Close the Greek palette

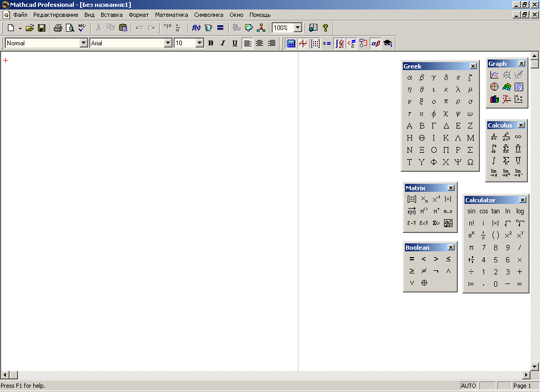pyautogui.click(x=473, y=66)
